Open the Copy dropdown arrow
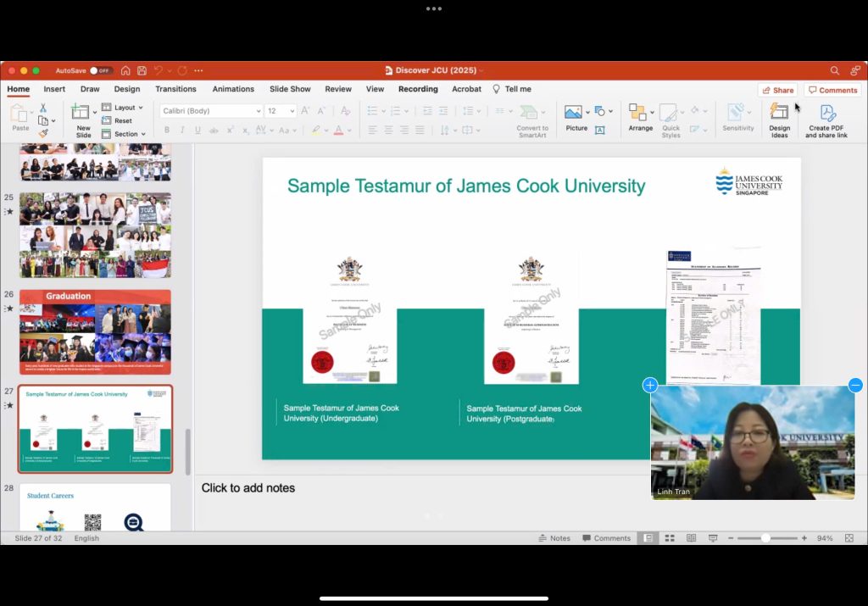 [53, 120]
